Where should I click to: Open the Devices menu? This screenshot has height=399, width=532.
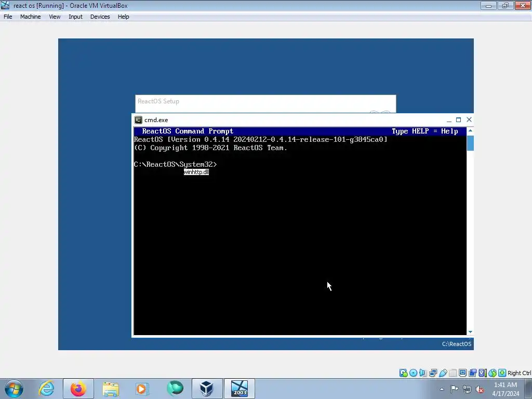[x=100, y=17]
